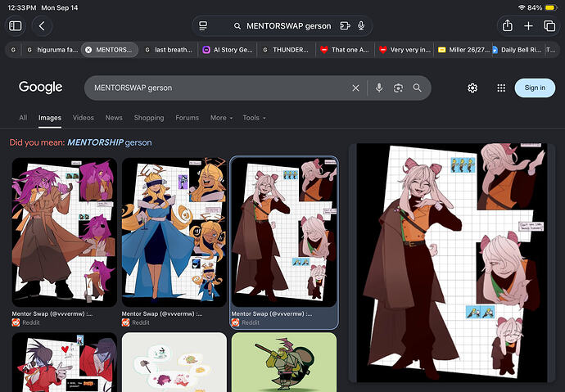Open the selected pink-haired character image result
Image resolution: width=565 pixels, height=392 pixels.
284,232
